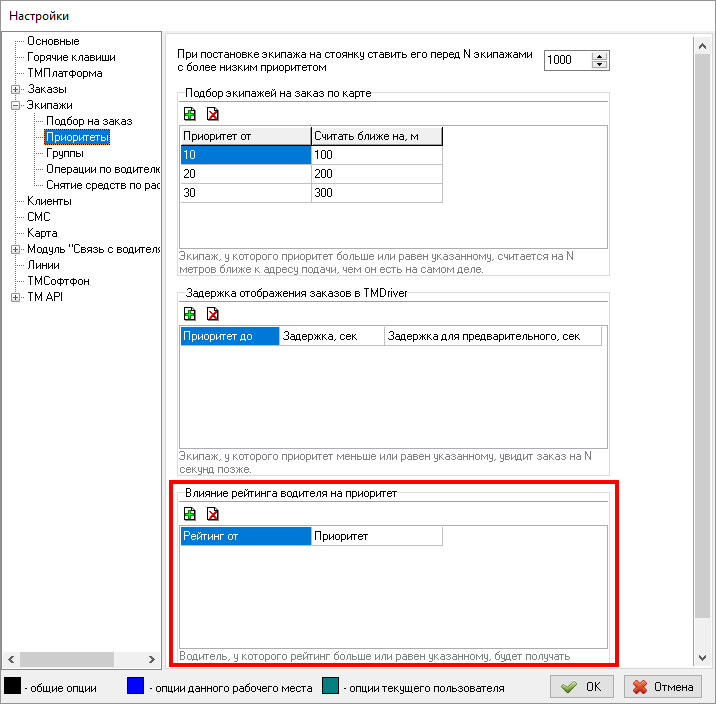Click delete row icon in Задержка отображения заказов section
Image resolution: width=716 pixels, height=704 pixels.
(x=212, y=314)
